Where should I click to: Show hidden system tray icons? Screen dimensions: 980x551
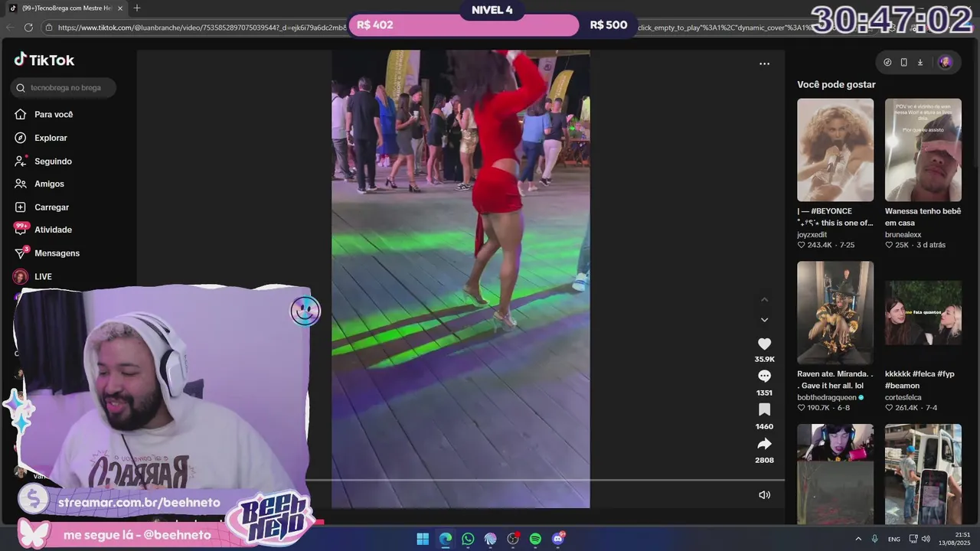[x=858, y=539]
